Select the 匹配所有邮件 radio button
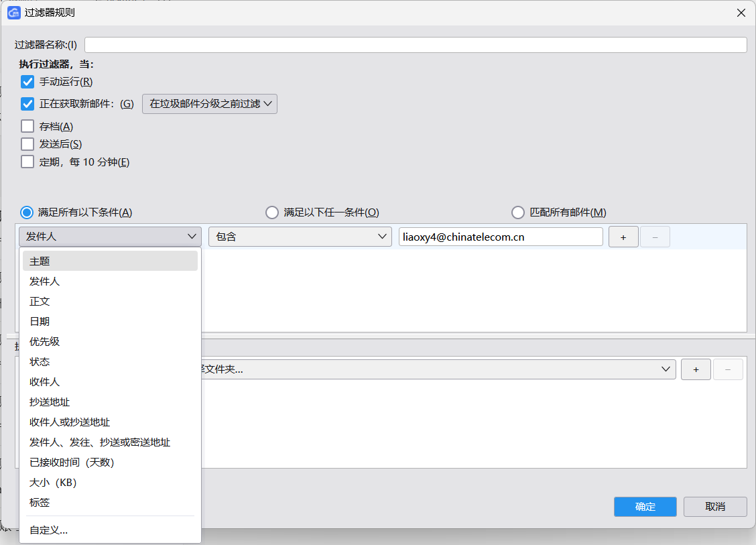This screenshot has width=756, height=545. [518, 213]
